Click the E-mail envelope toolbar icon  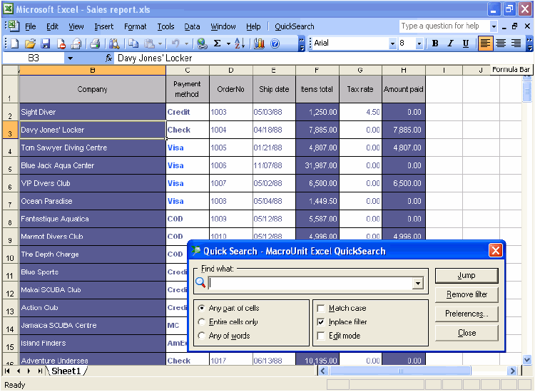tap(76, 43)
